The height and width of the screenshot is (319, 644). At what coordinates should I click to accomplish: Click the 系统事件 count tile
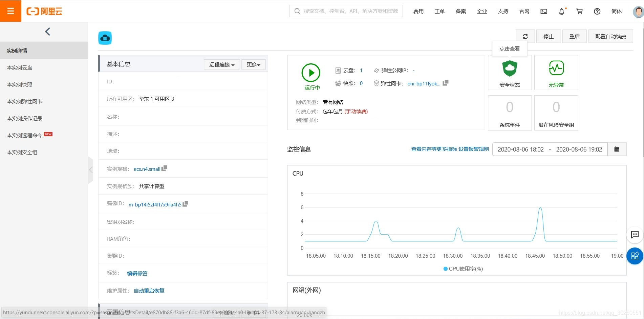point(510,113)
